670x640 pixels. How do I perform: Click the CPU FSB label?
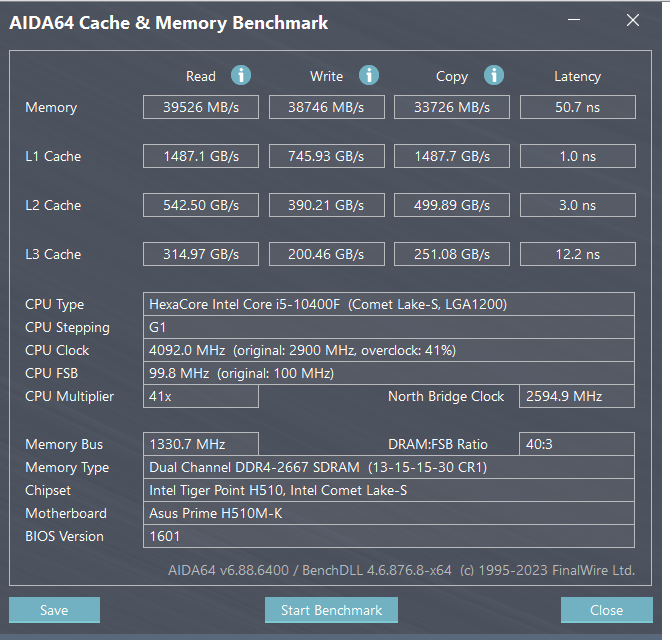[52, 374]
